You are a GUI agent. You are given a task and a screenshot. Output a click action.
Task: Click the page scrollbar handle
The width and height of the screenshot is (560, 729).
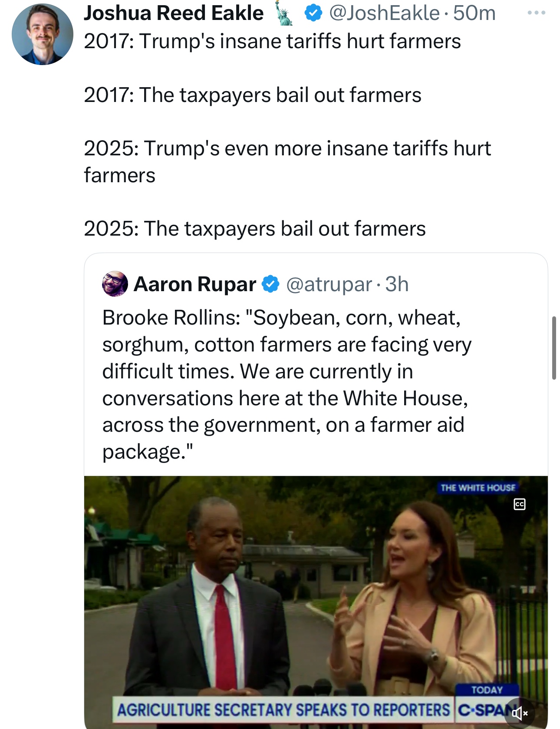click(554, 348)
